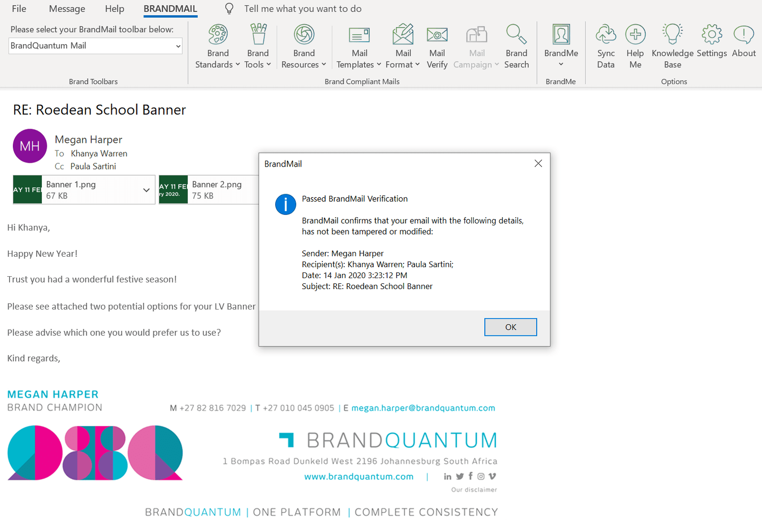This screenshot has width=762, height=532.
Task: Select the BRANDMAIL ribbon tab
Action: (x=170, y=9)
